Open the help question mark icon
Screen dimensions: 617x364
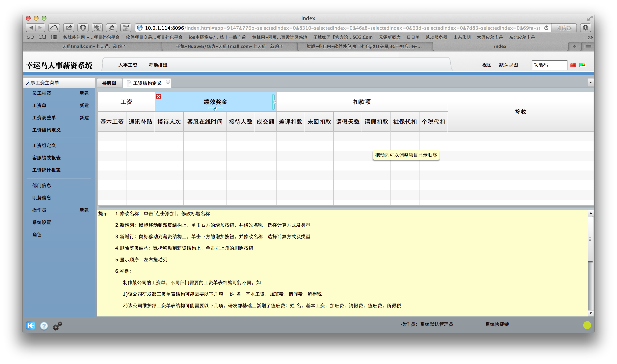44,326
